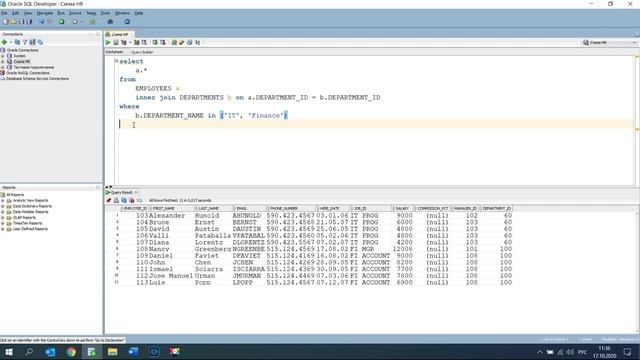The width and height of the screenshot is (640, 360).
Task: Switch to the Query Builder tab
Action: (x=142, y=52)
